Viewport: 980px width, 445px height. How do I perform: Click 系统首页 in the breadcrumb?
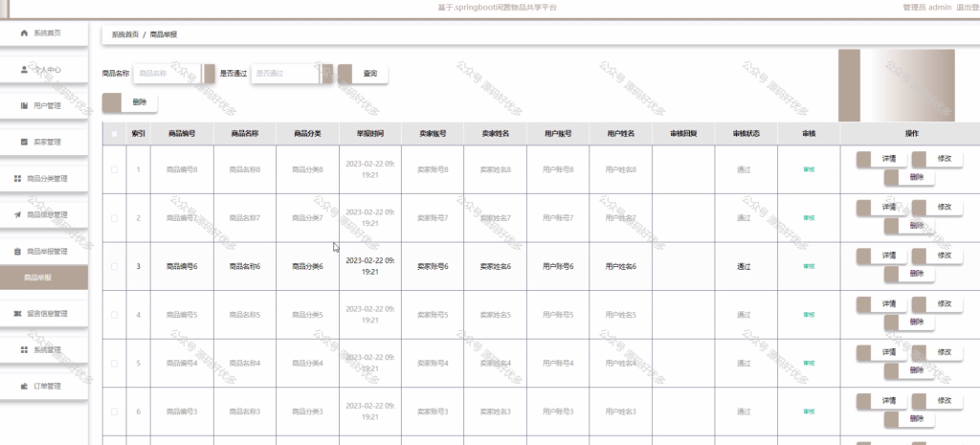[125, 35]
